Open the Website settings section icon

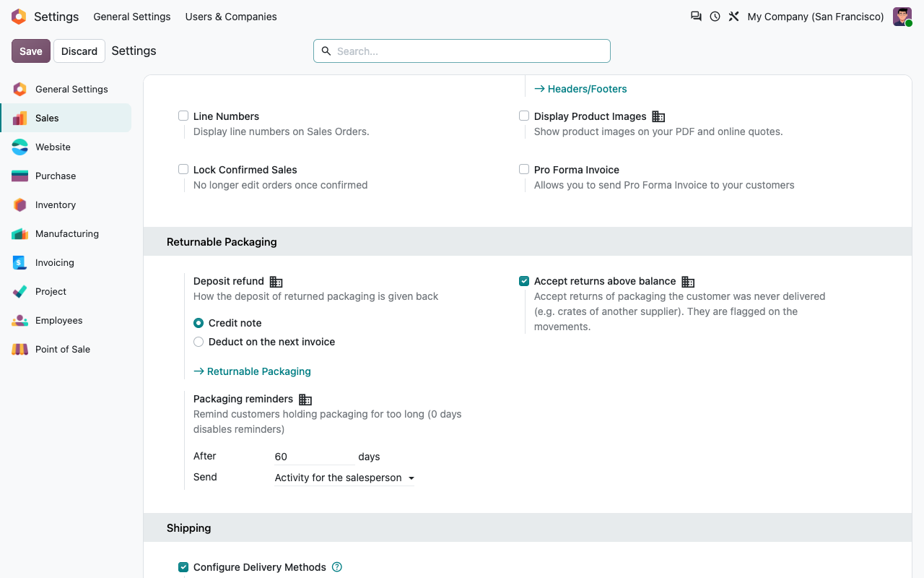(20, 147)
